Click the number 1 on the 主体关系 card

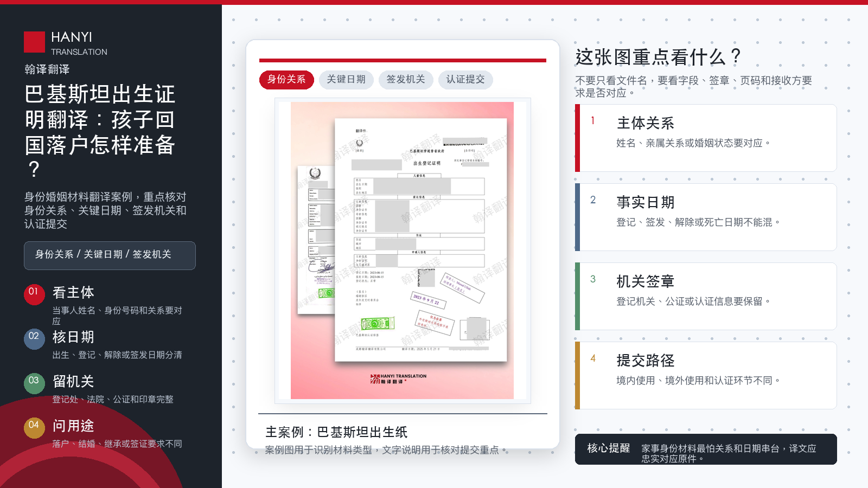593,121
